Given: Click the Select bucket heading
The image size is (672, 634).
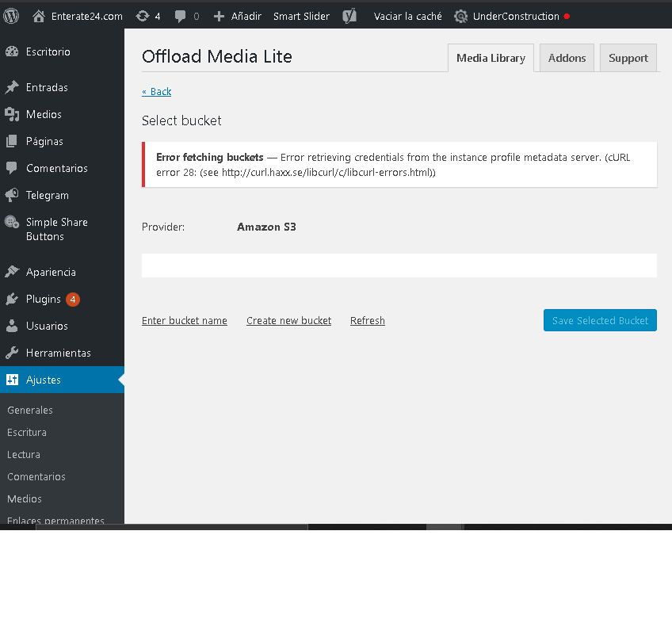Looking at the screenshot, I should (x=181, y=121).
